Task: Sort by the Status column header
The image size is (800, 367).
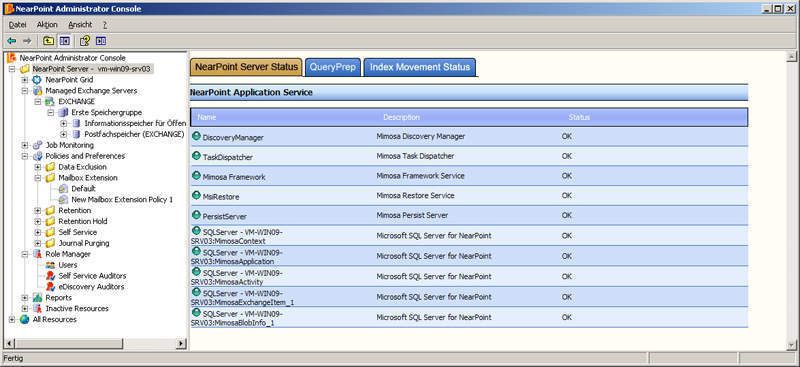Action: tap(579, 117)
